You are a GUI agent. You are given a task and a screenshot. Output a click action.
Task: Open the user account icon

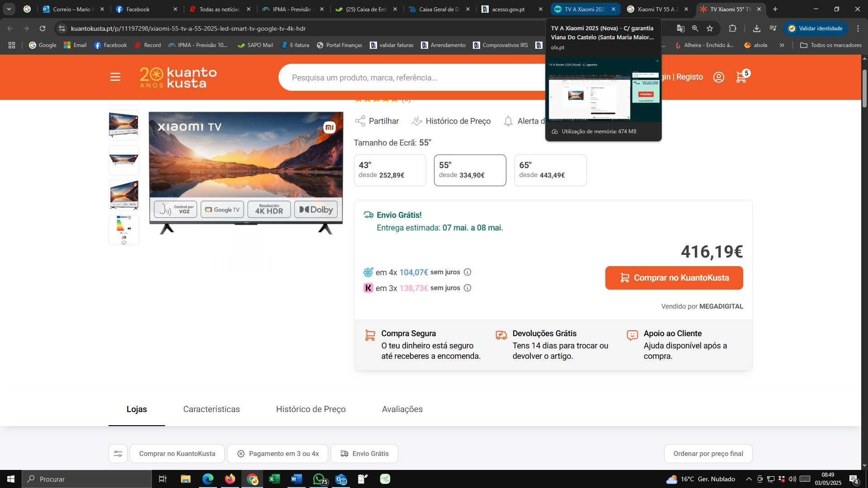719,77
